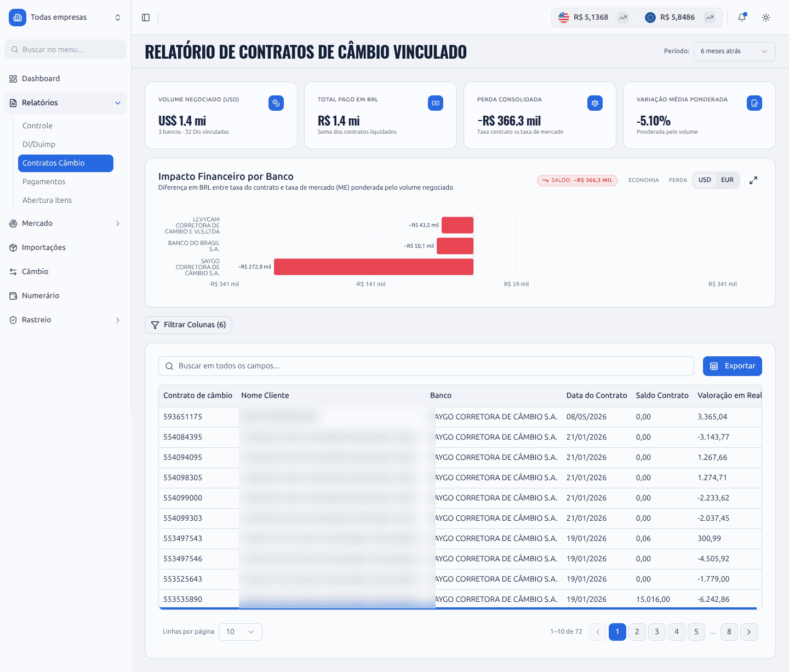Expand the Impacto Financeiro chart fullscreen
This screenshot has height=672, width=789.
[x=753, y=180]
